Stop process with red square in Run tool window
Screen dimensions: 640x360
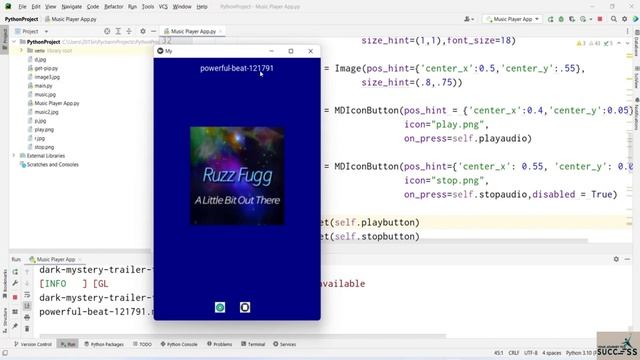tap(16, 297)
